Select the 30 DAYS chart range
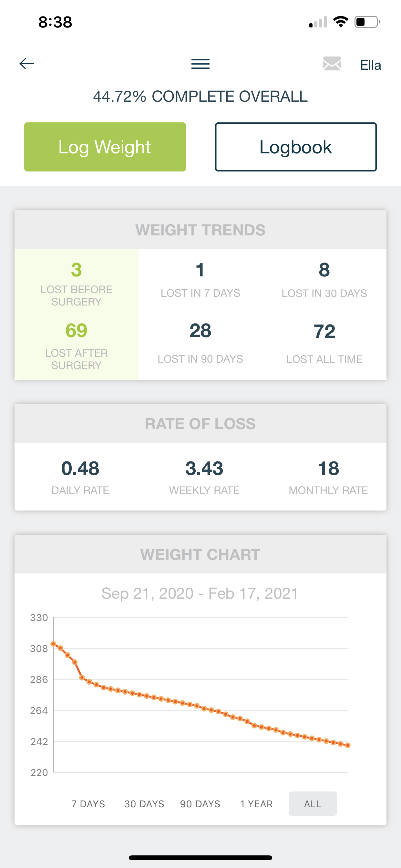This screenshot has height=868, width=401. click(144, 804)
